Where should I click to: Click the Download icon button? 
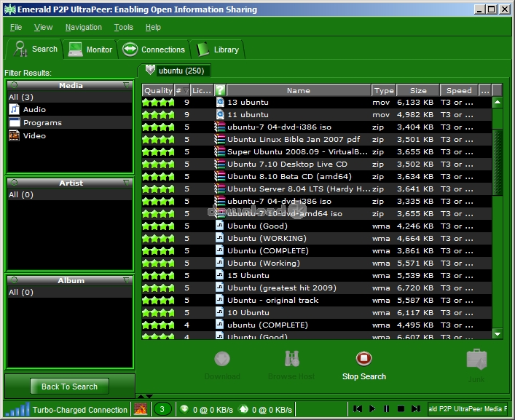tap(222, 359)
